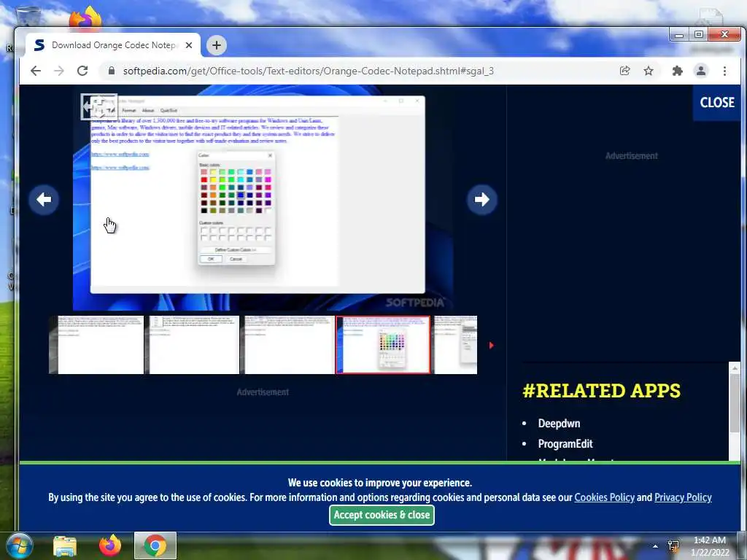Open the Chrome three-dot menu
The height and width of the screenshot is (560, 747).
pyautogui.click(x=724, y=71)
